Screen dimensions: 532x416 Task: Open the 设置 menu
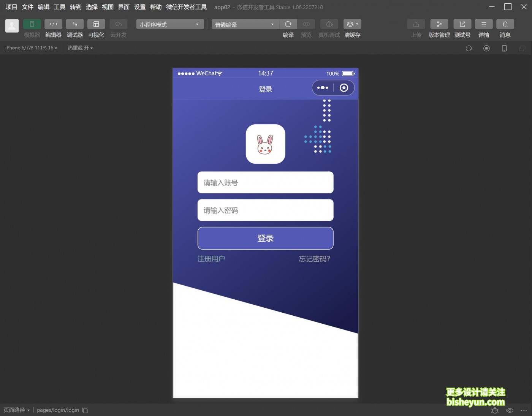139,6
